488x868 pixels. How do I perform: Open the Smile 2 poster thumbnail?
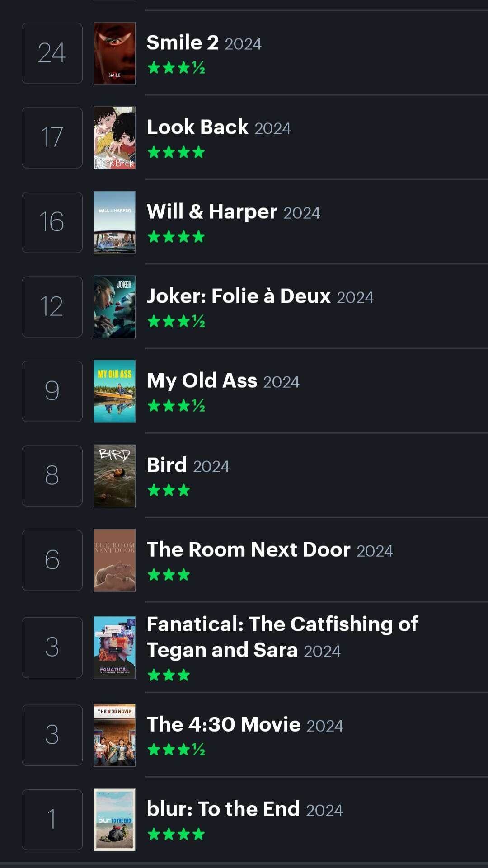tap(114, 53)
